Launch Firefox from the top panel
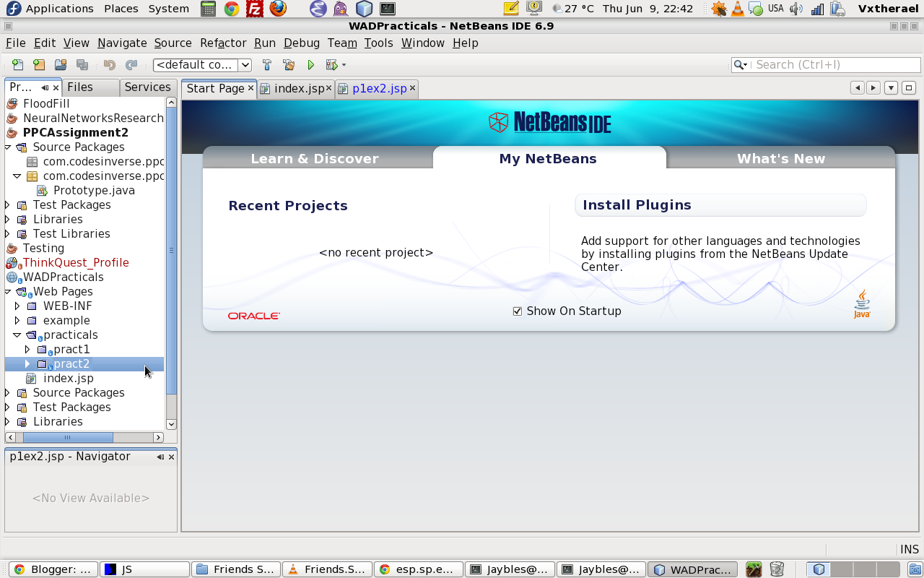This screenshot has width=924, height=578. (278, 9)
